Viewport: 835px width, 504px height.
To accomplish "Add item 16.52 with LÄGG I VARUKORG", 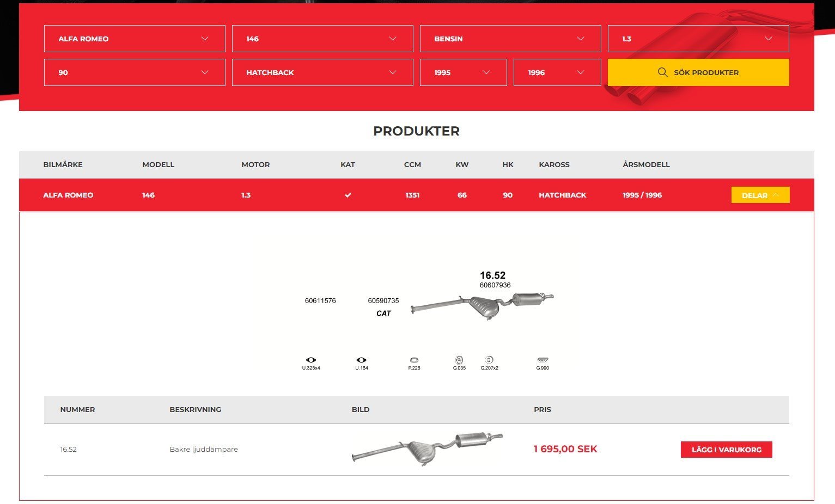I will [727, 450].
